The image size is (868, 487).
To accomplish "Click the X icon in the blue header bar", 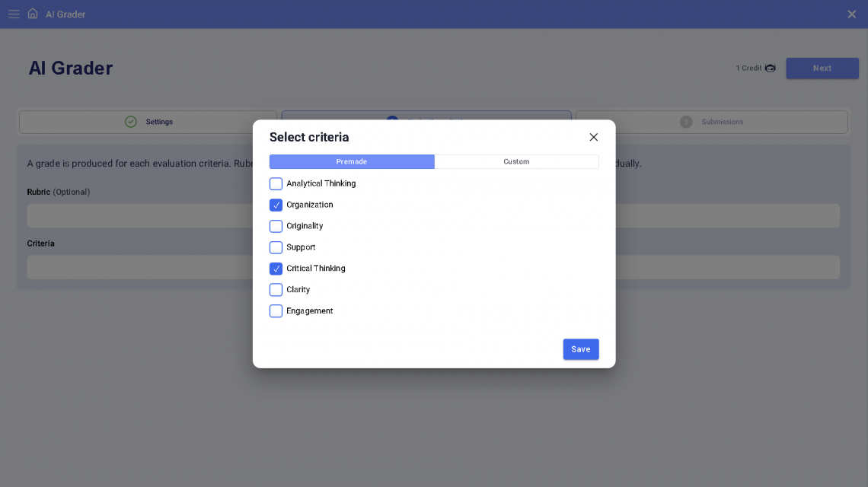I will click(x=851, y=14).
